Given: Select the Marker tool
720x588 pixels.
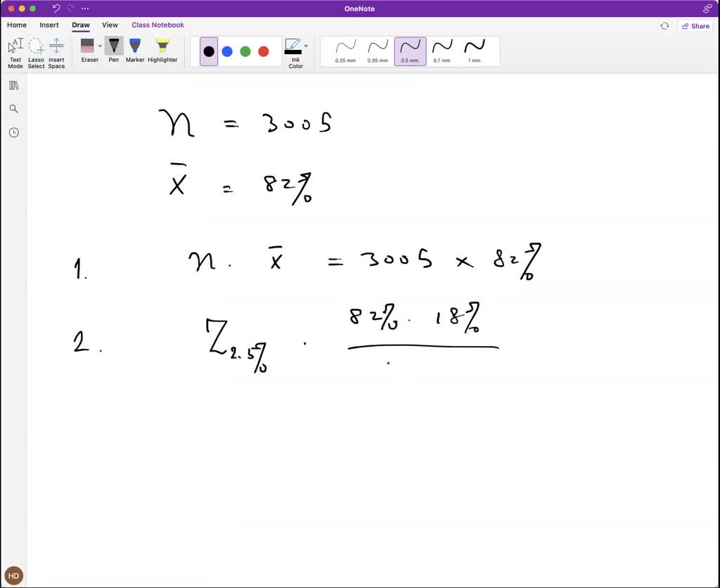Looking at the screenshot, I should tap(135, 50).
